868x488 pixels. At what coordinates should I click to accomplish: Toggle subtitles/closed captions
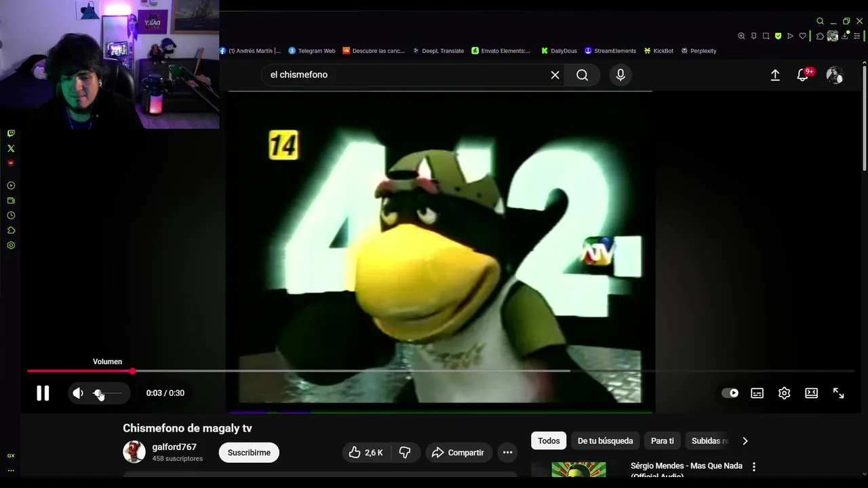[x=757, y=393]
